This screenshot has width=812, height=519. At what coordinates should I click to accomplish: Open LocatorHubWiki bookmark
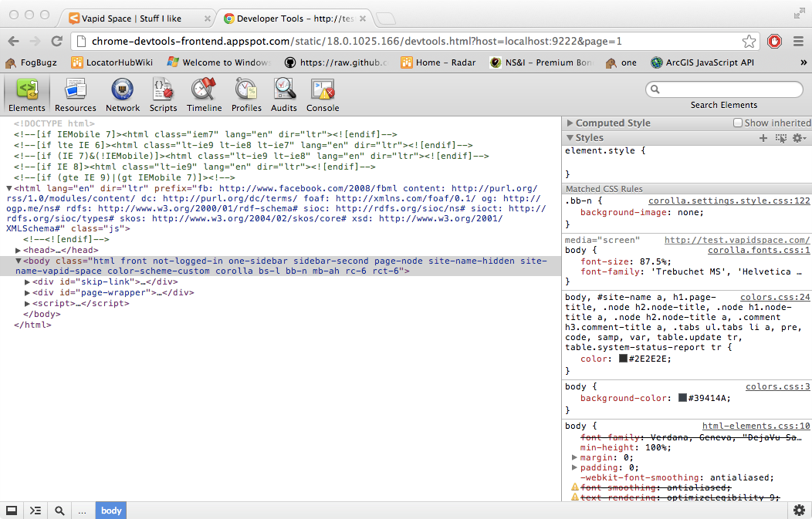pos(113,62)
